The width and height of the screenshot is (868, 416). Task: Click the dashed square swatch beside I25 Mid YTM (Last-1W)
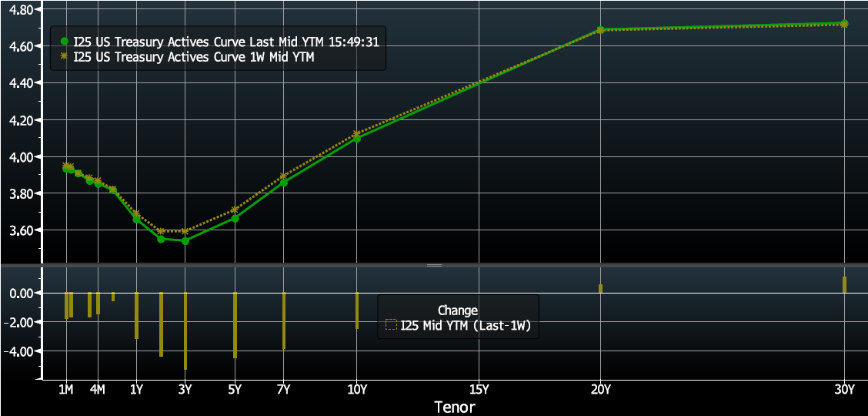coord(392,325)
